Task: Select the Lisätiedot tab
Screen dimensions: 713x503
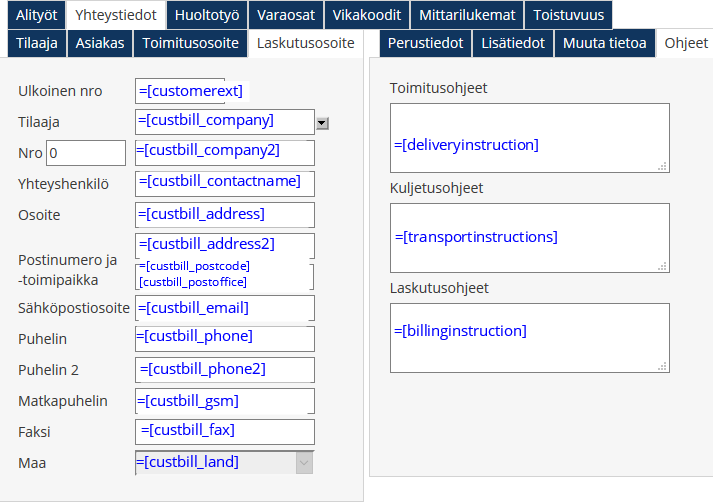Action: pyautogui.click(x=513, y=44)
